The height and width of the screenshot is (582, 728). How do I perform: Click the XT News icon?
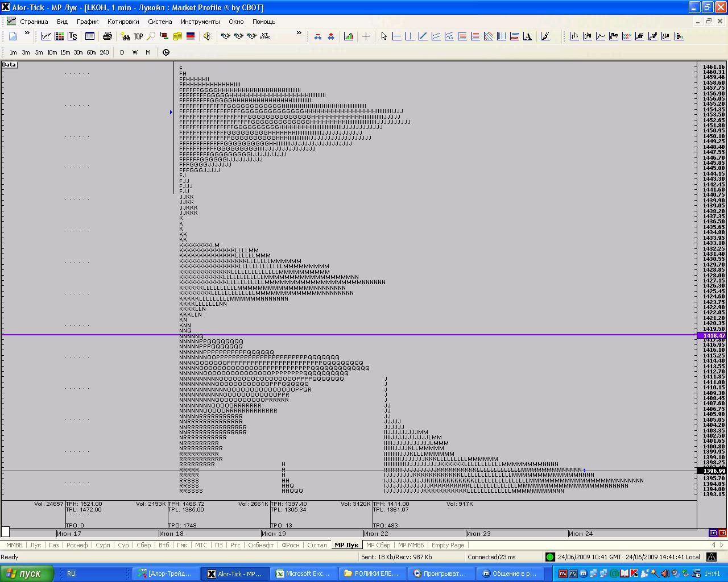coord(265,36)
